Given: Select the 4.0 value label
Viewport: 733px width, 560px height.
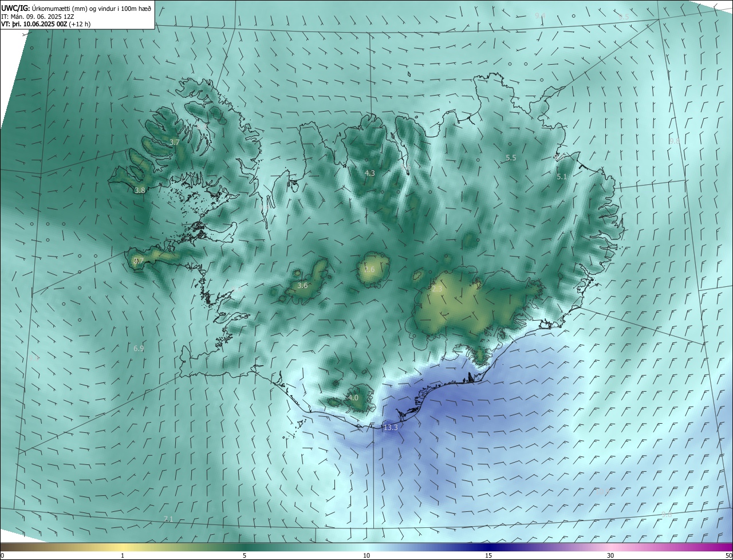Looking at the screenshot, I should tap(353, 397).
